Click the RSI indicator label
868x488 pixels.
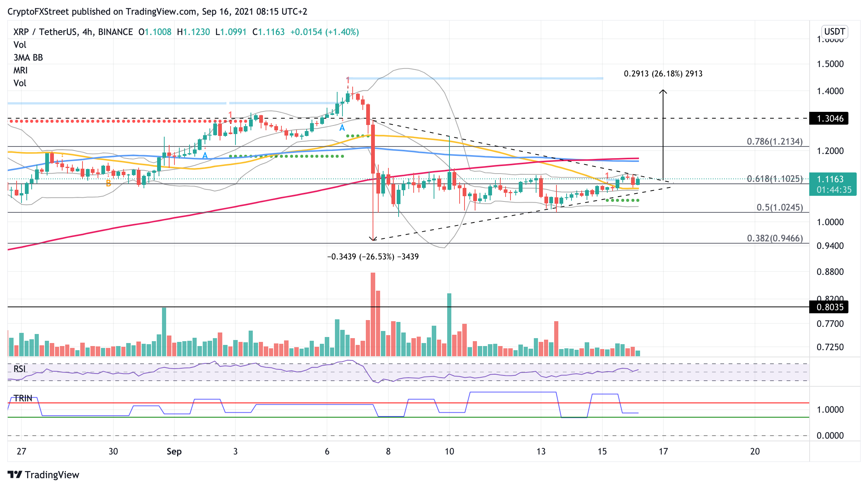[20, 369]
